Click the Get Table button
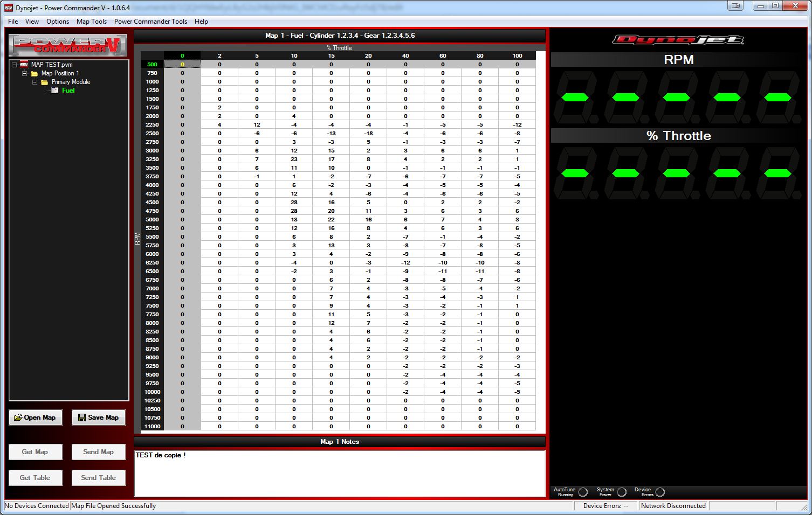This screenshot has width=812, height=515. [x=36, y=478]
